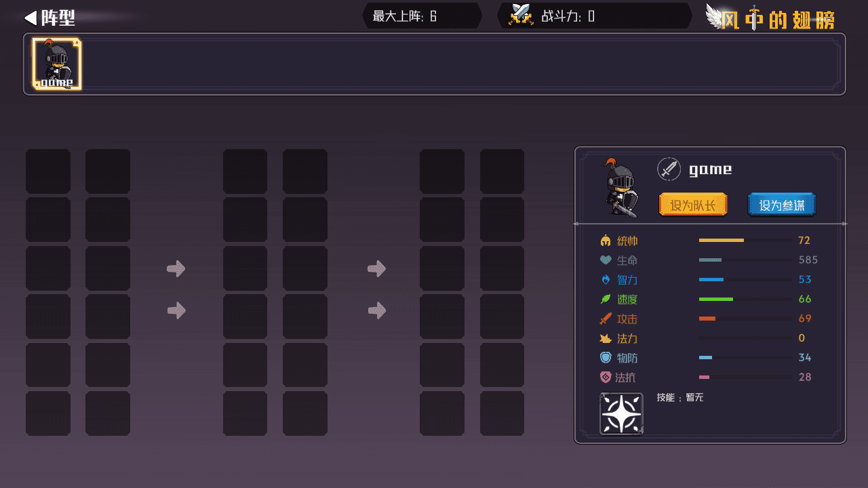Click the 速度 leaf icon
Screen dimensions: 868x488
(x=606, y=300)
